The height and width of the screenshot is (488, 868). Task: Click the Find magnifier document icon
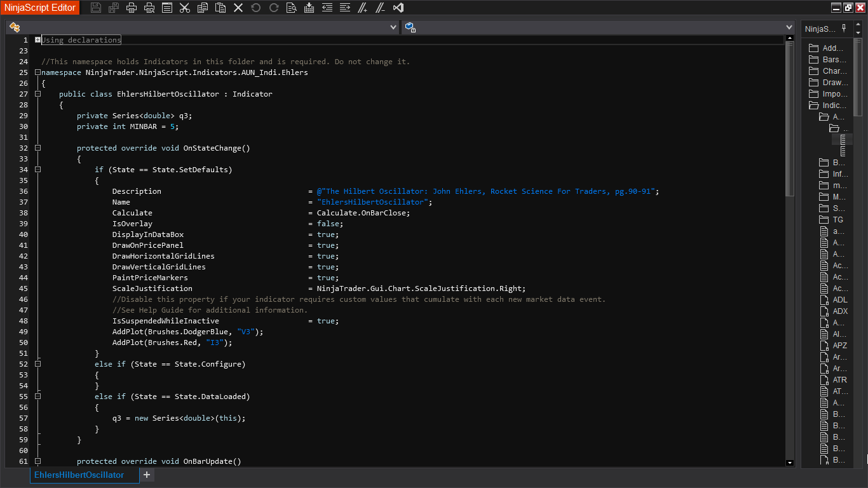(292, 8)
